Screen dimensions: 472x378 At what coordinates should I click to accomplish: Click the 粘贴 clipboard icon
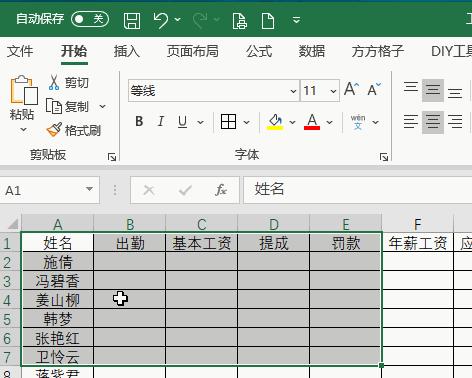pyautogui.click(x=23, y=90)
